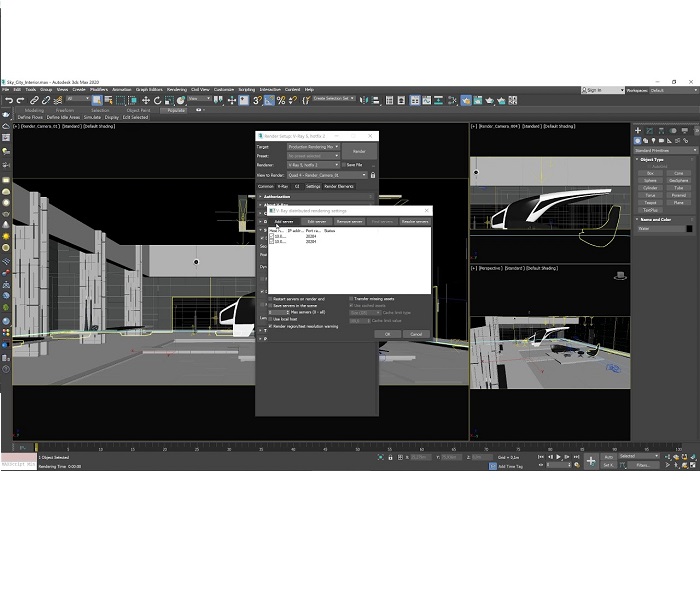Toggle the Layer Explorer icon
This screenshot has height=602, width=700.
point(401,100)
